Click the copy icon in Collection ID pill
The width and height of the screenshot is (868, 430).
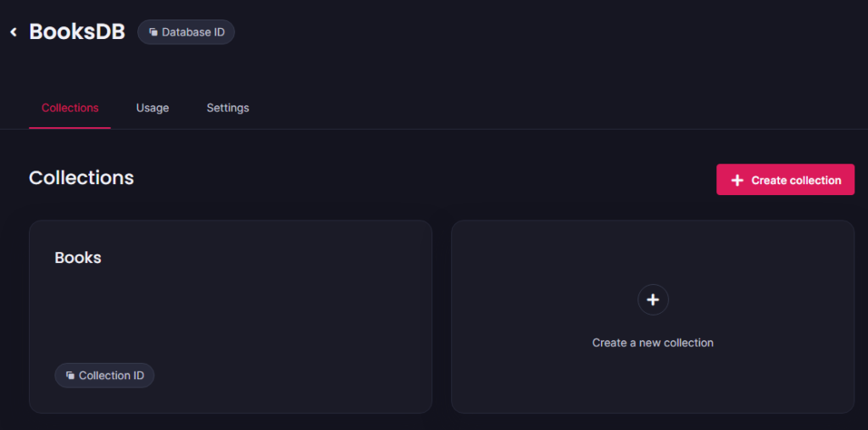[70, 375]
